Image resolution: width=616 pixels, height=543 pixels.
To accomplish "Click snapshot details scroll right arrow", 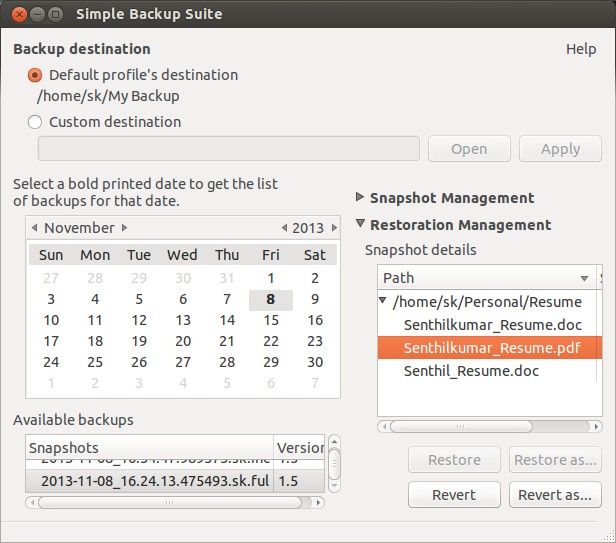I will tap(596, 427).
